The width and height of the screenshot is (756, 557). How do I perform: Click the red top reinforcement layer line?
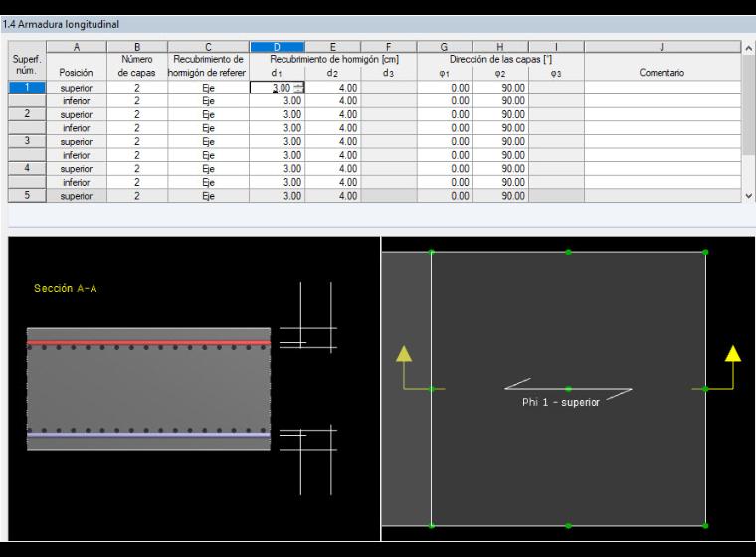148,343
